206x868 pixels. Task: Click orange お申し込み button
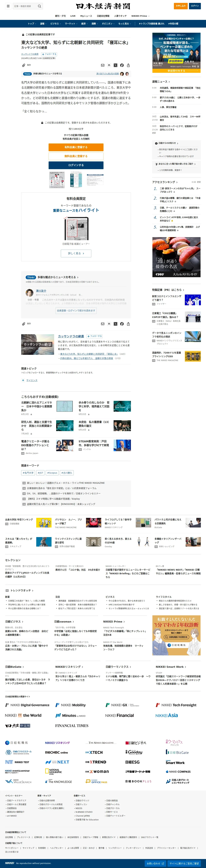click(x=181, y=6)
